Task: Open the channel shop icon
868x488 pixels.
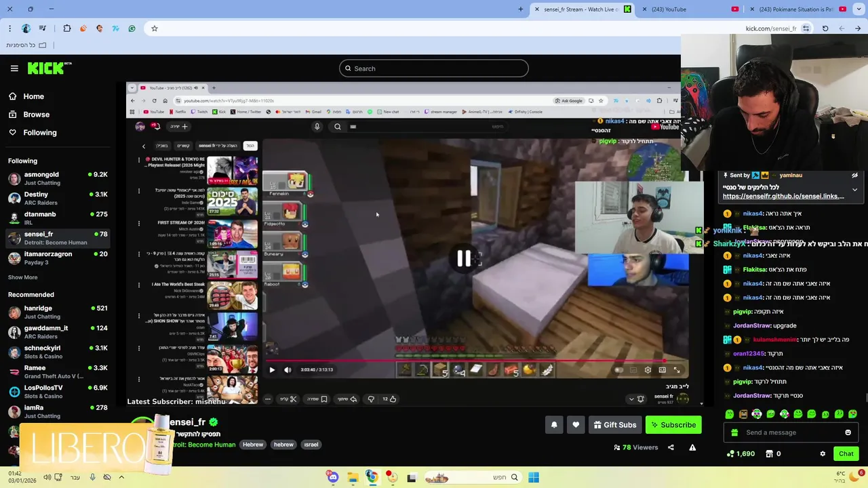Action: pyautogui.click(x=769, y=453)
